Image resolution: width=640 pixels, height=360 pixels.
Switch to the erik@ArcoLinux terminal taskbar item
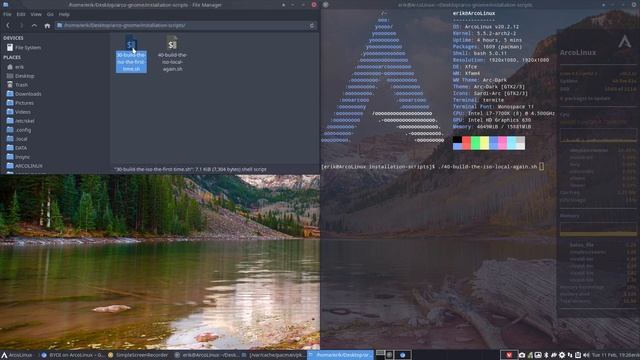pos(207,355)
